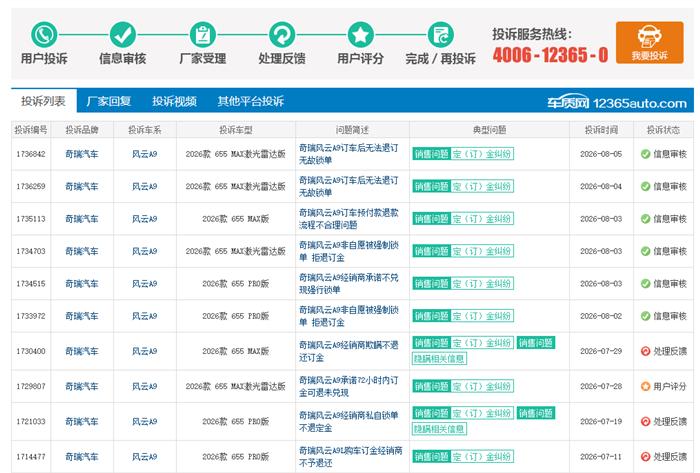Select the 投诉列表 tab
Viewport: 700px width, 473px height.
[x=44, y=101]
